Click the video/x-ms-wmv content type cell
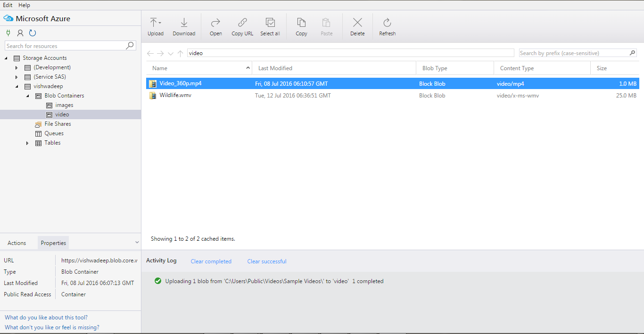This screenshot has height=334, width=644. click(518, 96)
